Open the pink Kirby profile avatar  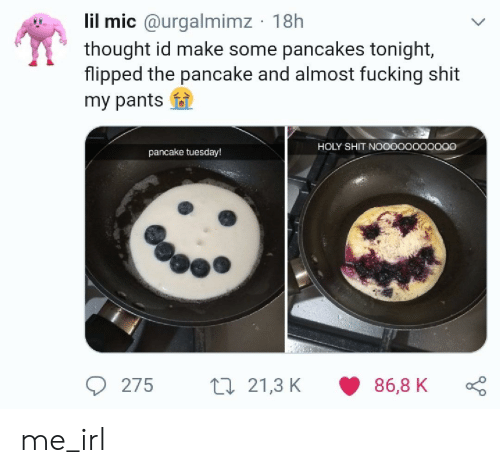pos(41,40)
